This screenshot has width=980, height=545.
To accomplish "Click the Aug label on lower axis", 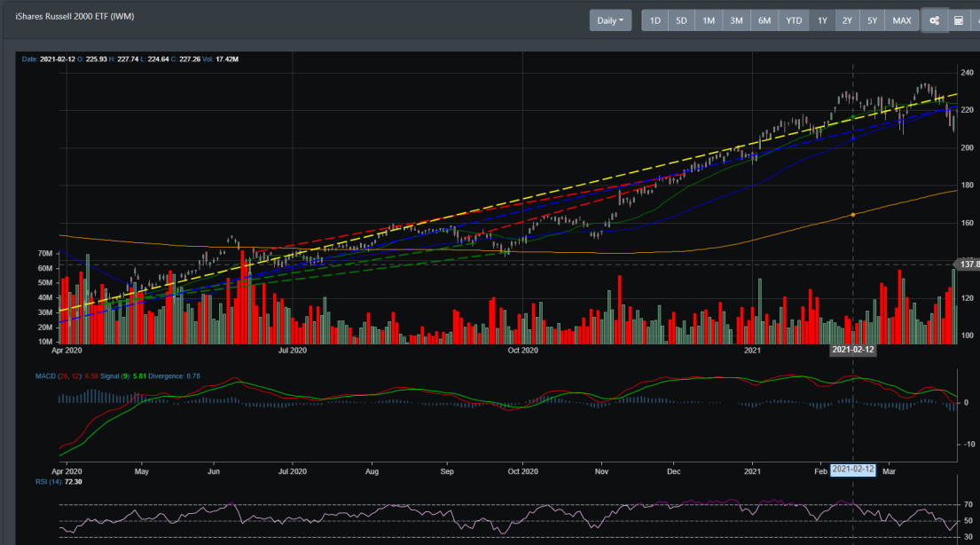I will pos(372,471).
